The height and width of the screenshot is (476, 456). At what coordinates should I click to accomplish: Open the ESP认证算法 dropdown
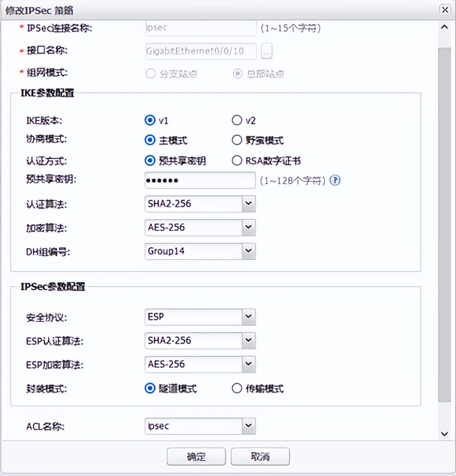[x=248, y=341]
